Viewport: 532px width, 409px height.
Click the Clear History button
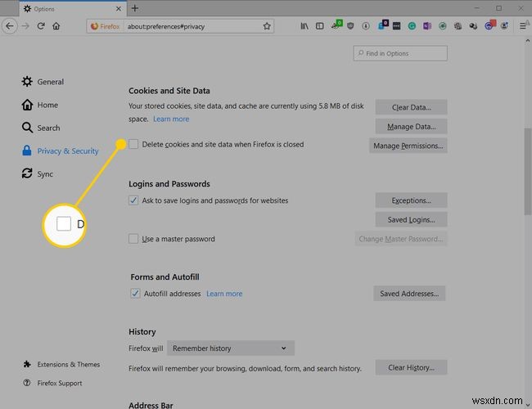coord(411,367)
